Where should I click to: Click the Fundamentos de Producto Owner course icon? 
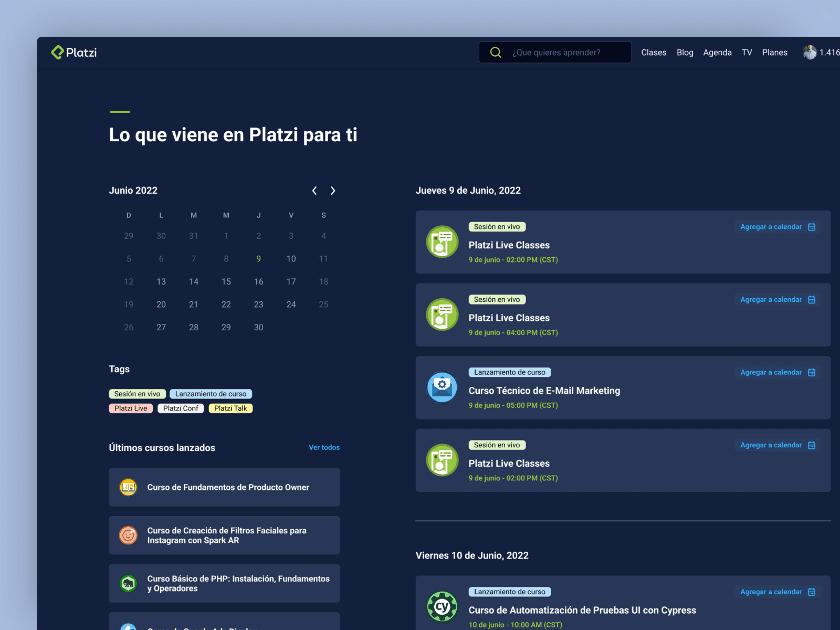[128, 487]
